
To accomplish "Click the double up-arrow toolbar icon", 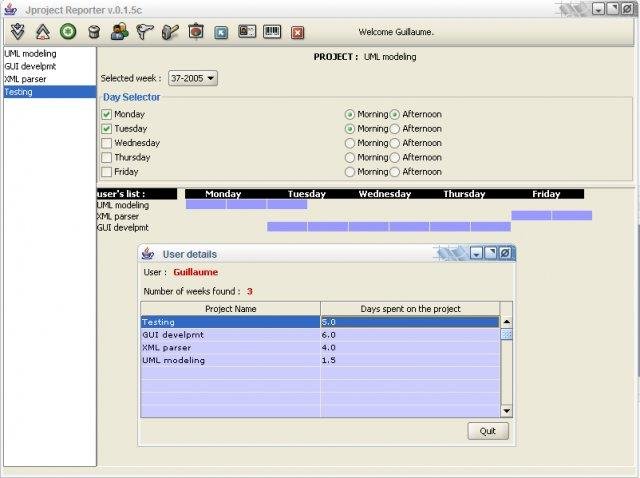I will (x=43, y=31).
